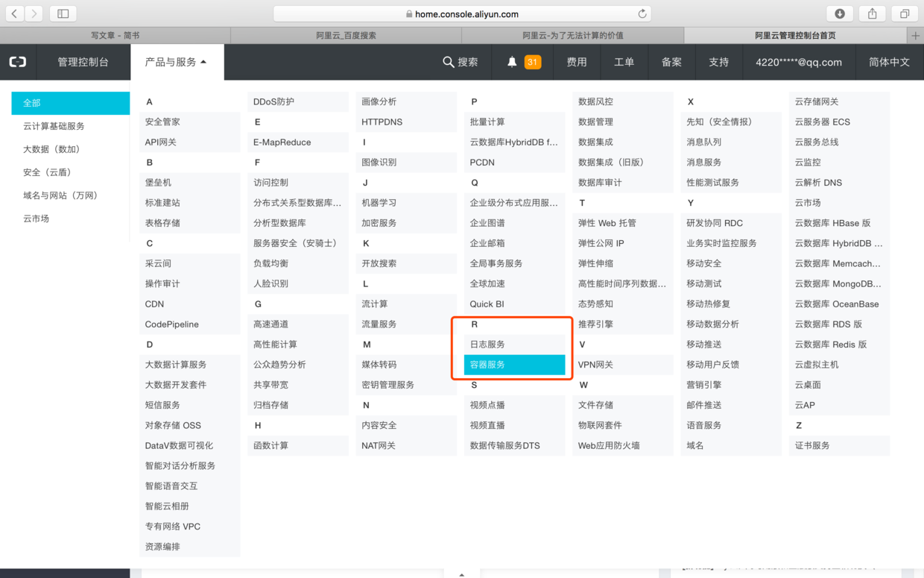Screen dimensions: 924x578
Task: Open the 备案 menu
Action: 671,62
